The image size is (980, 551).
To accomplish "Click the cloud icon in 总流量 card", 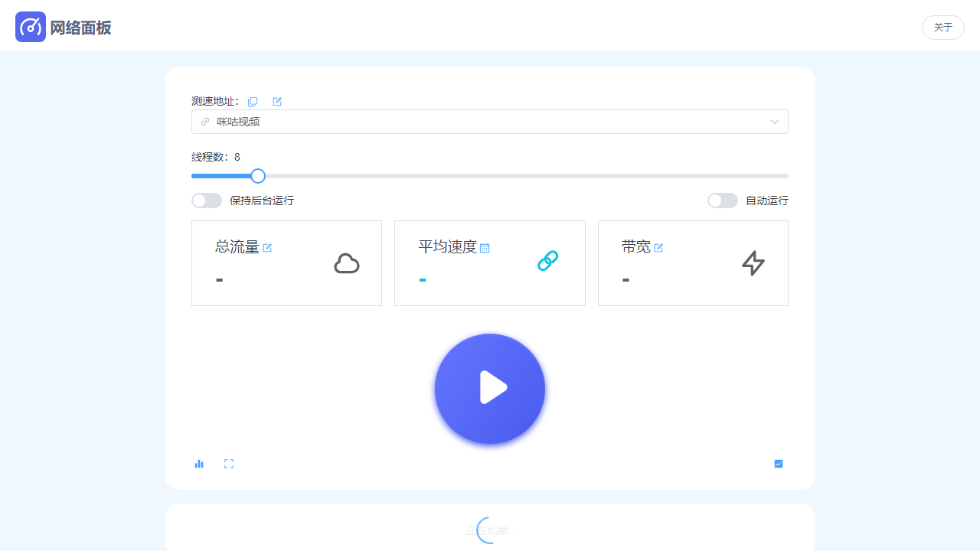I will click(x=347, y=263).
